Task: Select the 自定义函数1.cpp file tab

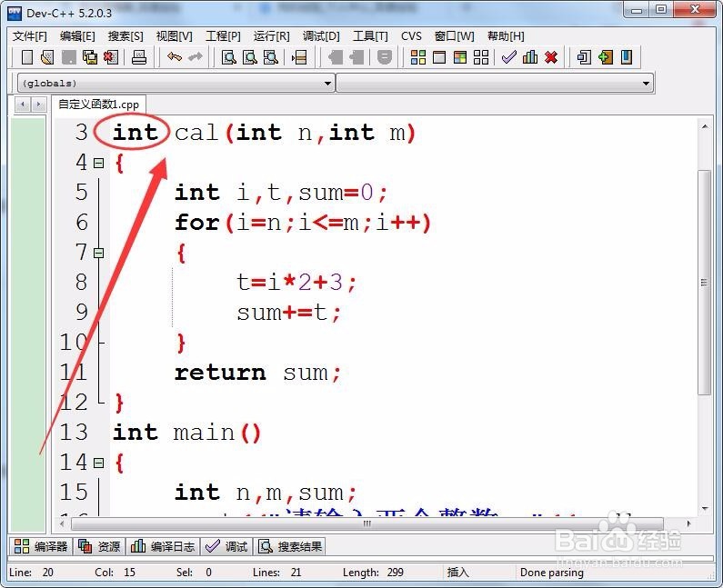Action: tap(98, 105)
